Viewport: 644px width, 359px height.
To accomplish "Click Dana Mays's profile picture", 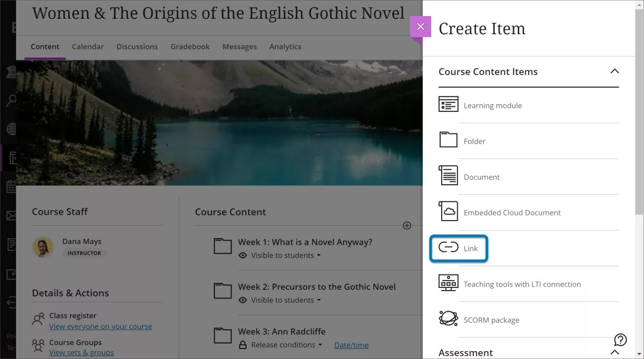I will click(43, 247).
